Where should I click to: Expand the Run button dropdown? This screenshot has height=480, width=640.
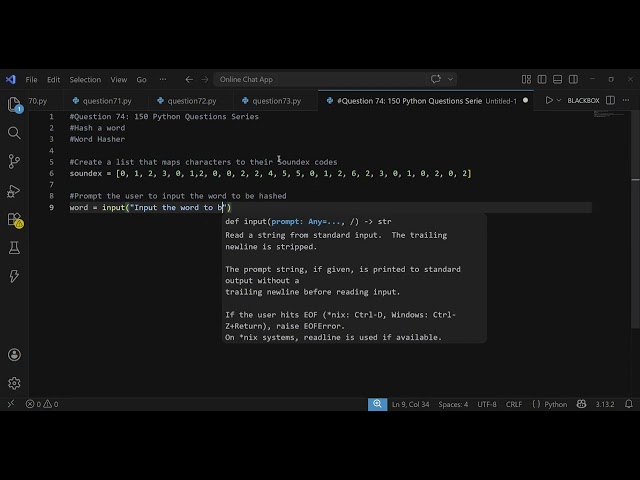pos(559,100)
